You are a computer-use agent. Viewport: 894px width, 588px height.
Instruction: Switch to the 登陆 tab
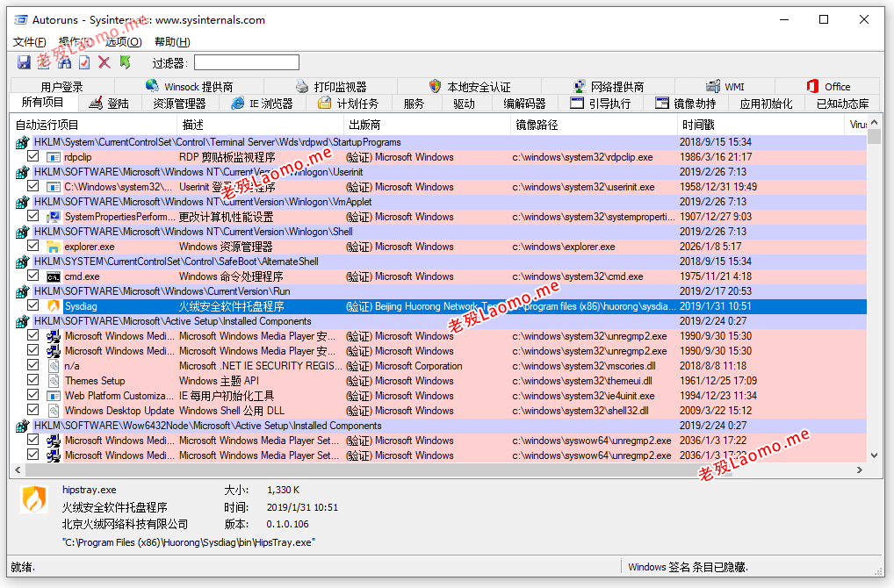(x=110, y=104)
